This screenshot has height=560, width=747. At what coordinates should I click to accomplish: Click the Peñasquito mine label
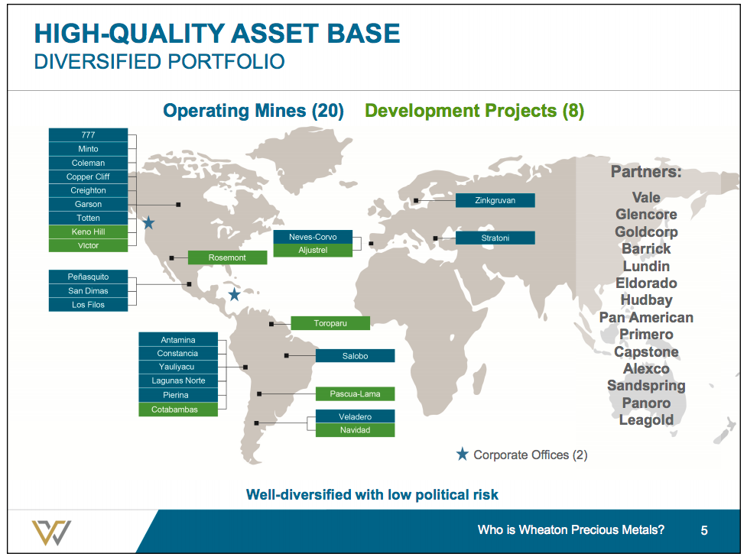(x=89, y=277)
